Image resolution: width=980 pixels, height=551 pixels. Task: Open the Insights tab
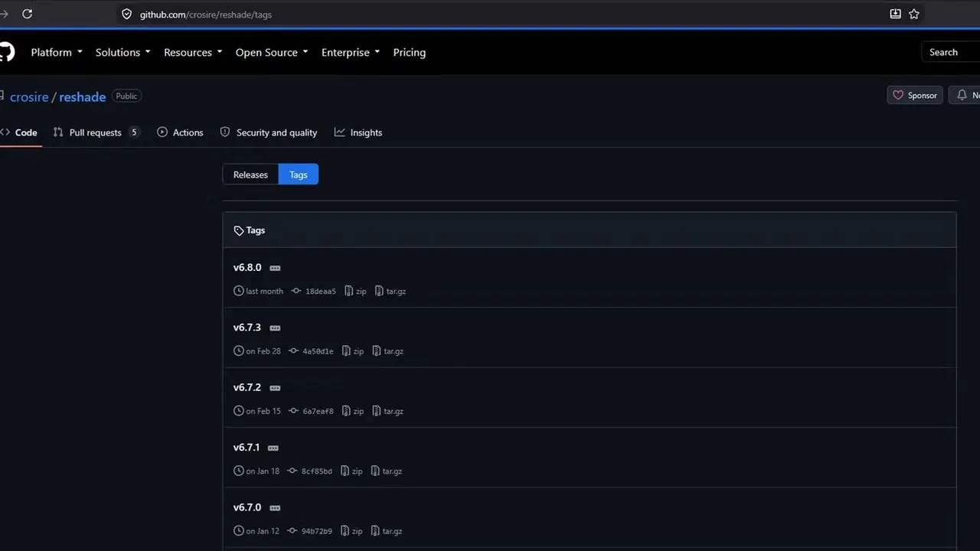click(x=358, y=132)
